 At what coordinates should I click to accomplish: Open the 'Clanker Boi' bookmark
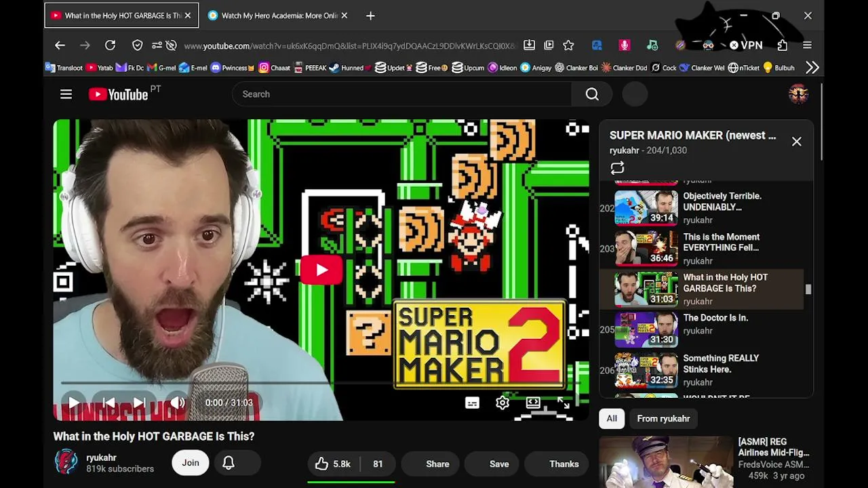576,68
